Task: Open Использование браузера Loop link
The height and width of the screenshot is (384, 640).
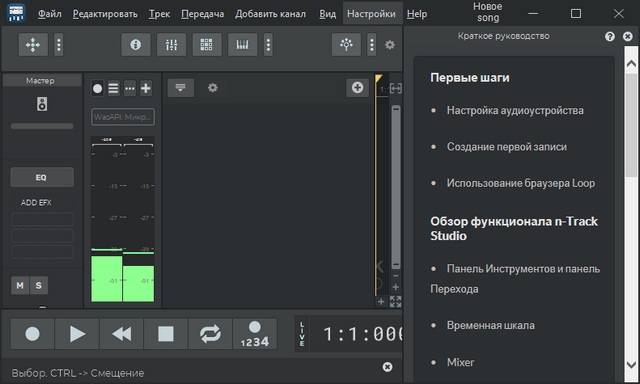Action: click(x=521, y=183)
